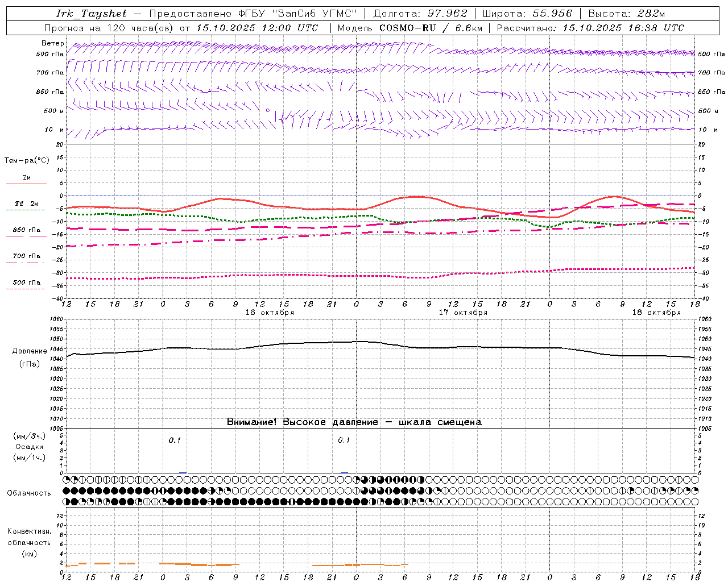This screenshot has height=582, width=728.
Task: Click the Конвективн. label of convective cloud panel
Action: 29,531
